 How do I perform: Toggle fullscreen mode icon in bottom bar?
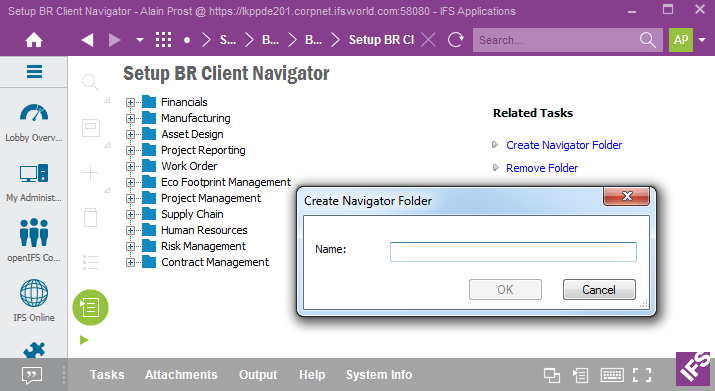tap(642, 375)
